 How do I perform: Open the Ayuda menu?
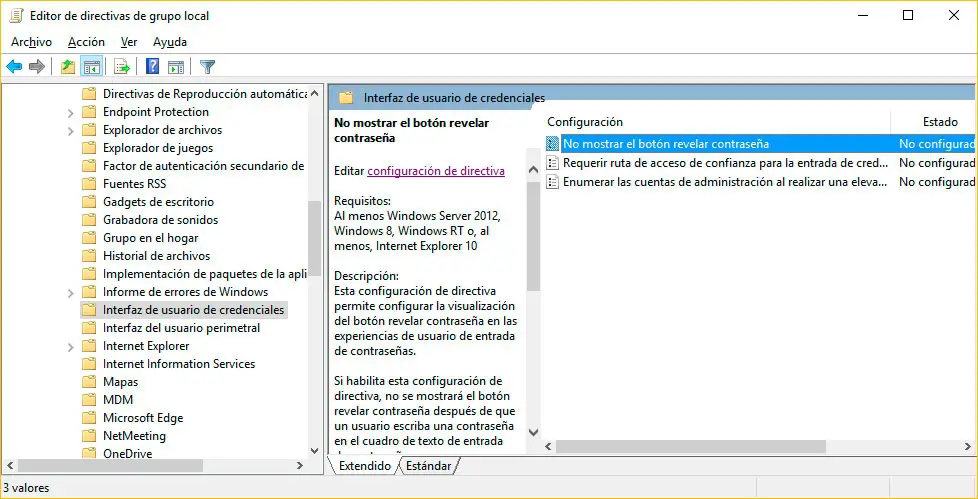(170, 42)
